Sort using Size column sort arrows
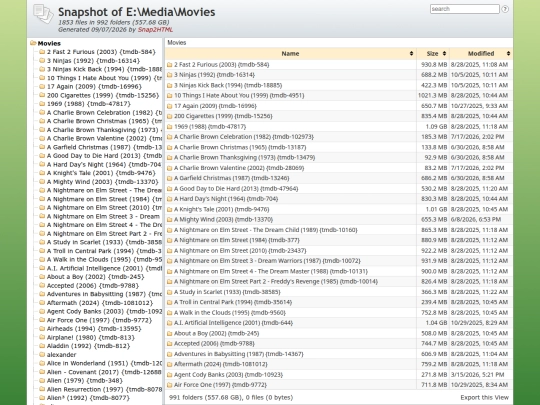 (x=444, y=53)
